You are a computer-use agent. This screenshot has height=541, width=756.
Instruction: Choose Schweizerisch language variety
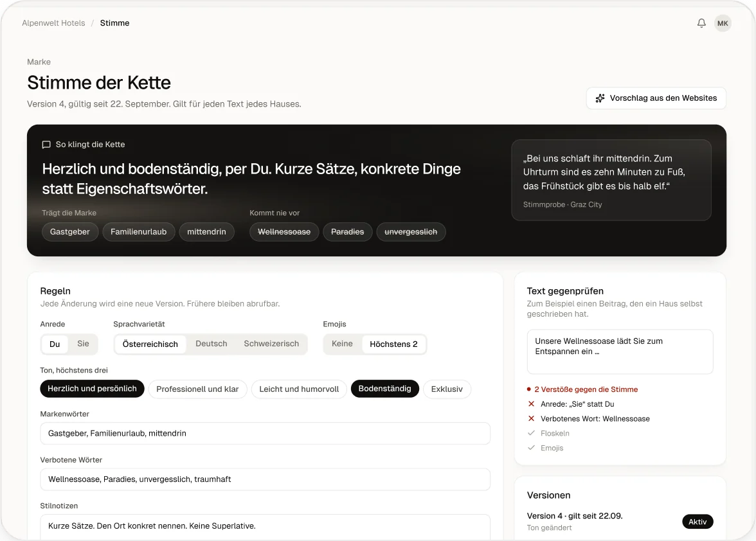coord(271,344)
